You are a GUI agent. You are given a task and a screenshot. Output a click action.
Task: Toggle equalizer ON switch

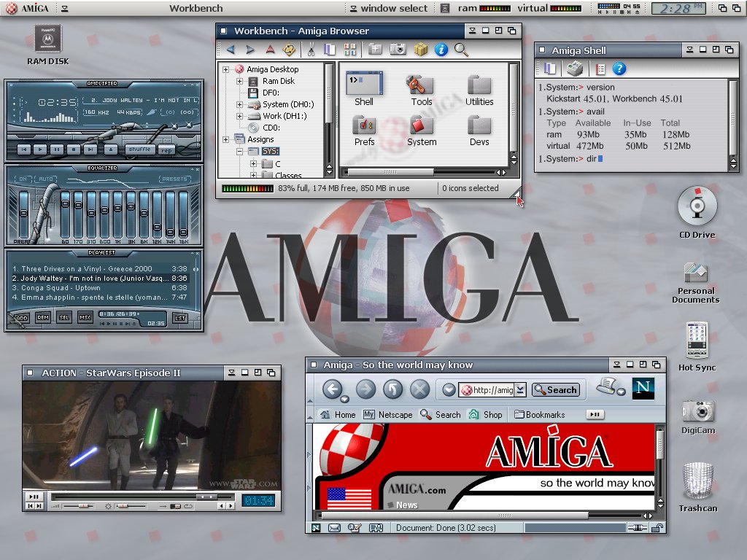[x=23, y=179]
